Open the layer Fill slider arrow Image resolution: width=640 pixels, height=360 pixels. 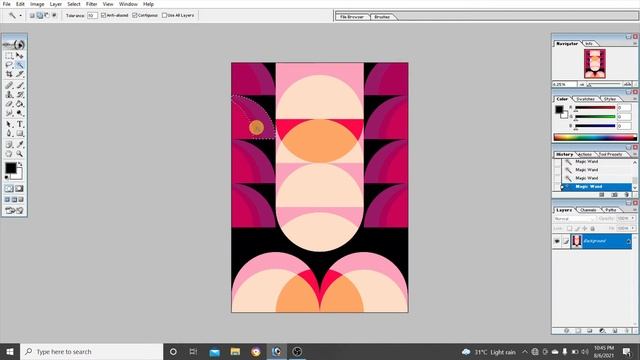pos(633,229)
